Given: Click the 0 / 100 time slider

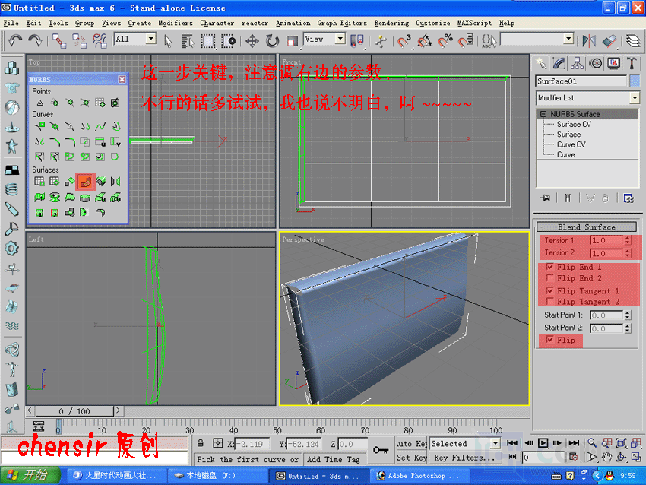Looking at the screenshot, I should [x=74, y=411].
